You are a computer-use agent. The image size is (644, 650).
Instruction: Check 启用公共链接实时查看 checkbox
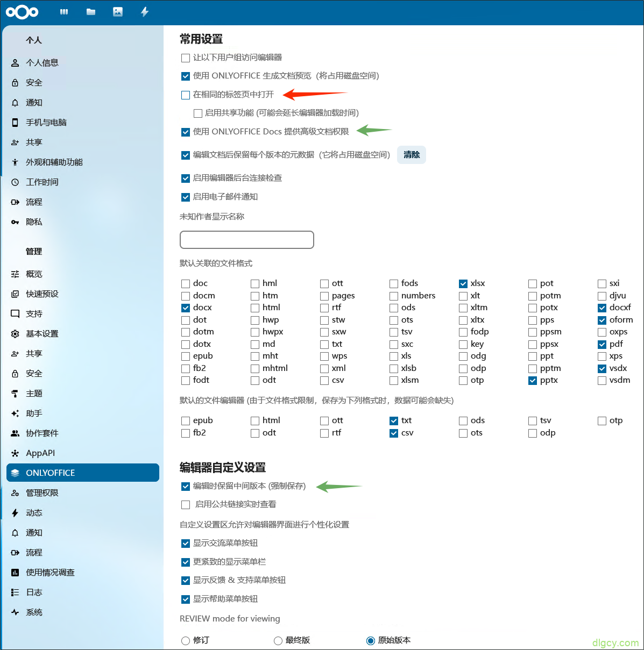point(186,505)
